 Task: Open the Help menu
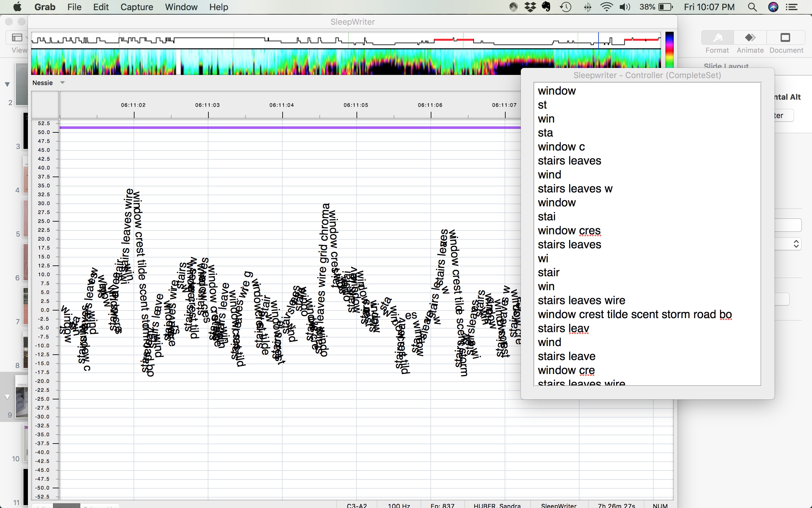click(x=219, y=7)
